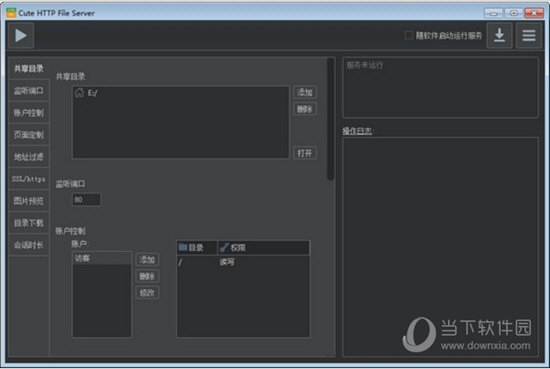This screenshot has width=550, height=369.
Task: Select the / directory row in permissions table
Action: tap(243, 262)
